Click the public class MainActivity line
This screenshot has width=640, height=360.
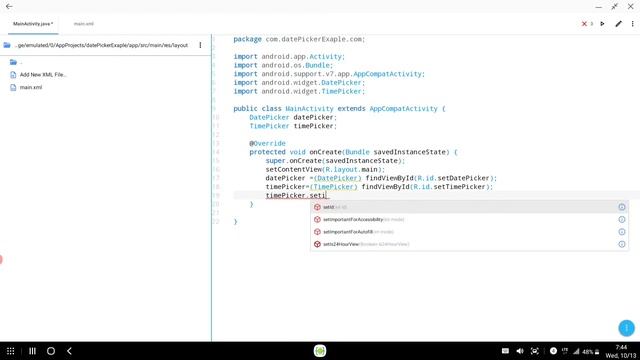[340, 109]
